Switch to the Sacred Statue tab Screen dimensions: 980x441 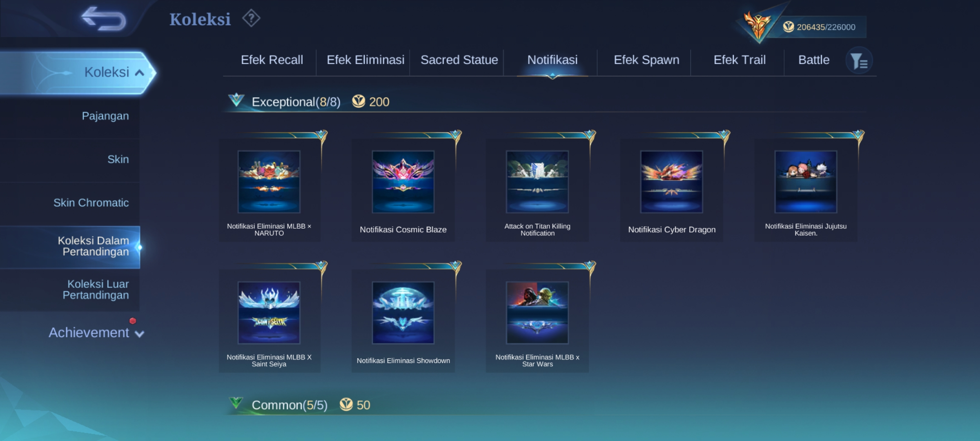click(x=459, y=60)
